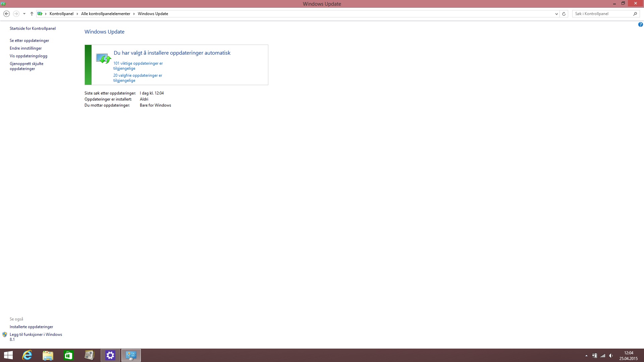Screen dimensions: 644x362
Task: Open Vis oppdateringslogg
Action: click(x=29, y=56)
